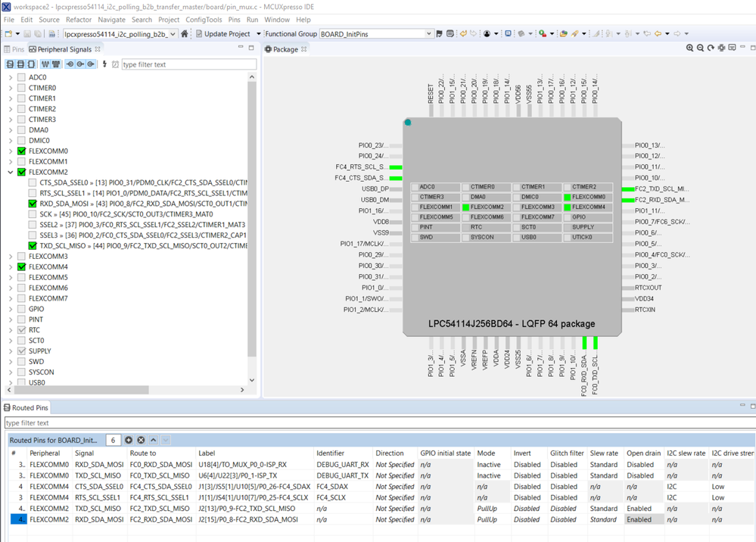Click the black flag icon beside Functional Group
The image size is (756, 542).
[439, 34]
